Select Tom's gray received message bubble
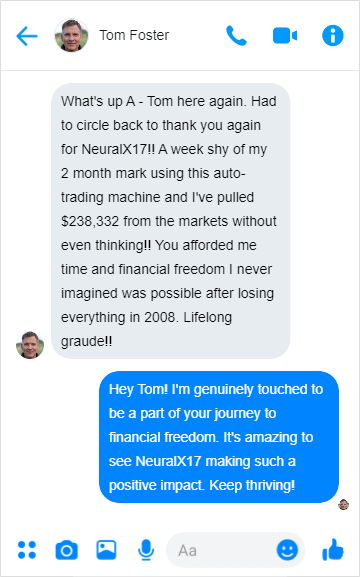360x577 pixels. [171, 221]
